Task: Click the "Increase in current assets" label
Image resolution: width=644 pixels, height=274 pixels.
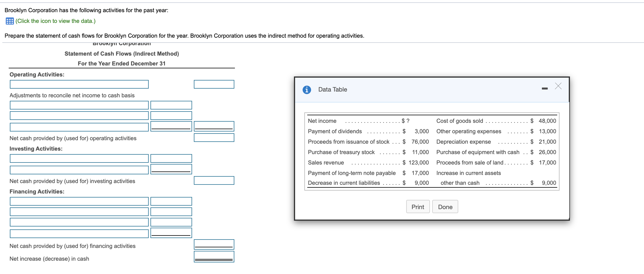Action: click(x=469, y=173)
